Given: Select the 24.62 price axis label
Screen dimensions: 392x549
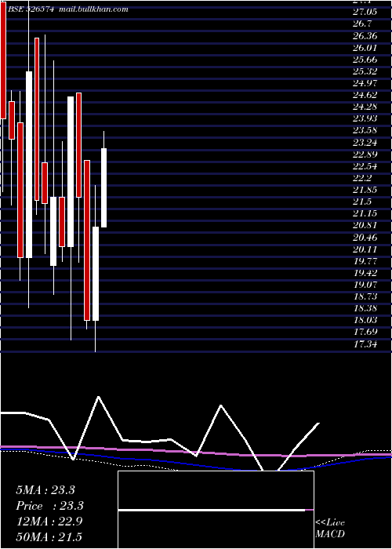Looking at the screenshot, I should [x=365, y=95].
